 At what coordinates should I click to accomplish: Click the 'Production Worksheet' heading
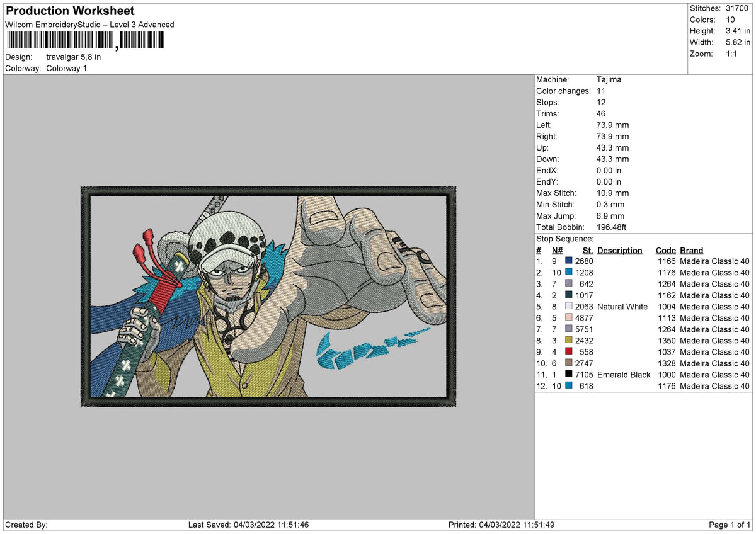pyautogui.click(x=70, y=11)
